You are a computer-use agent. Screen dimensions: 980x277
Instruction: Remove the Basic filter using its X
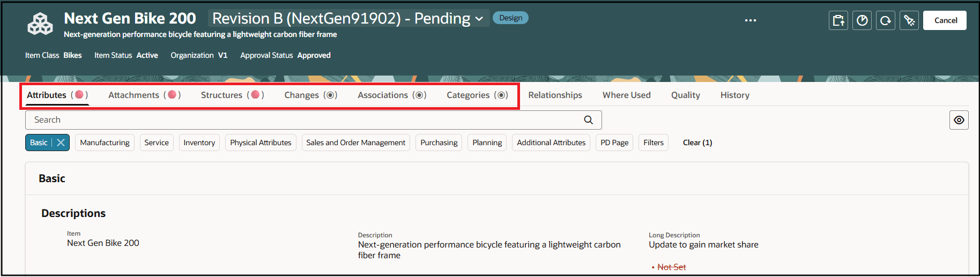[x=61, y=143]
